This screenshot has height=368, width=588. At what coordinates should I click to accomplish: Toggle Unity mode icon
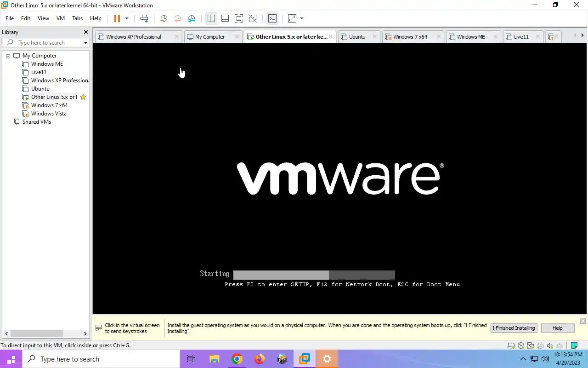(x=253, y=18)
